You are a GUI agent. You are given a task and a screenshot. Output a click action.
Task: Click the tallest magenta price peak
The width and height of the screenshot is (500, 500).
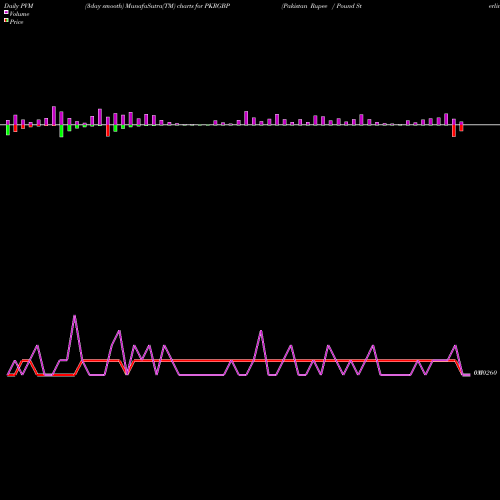[x=74, y=316]
